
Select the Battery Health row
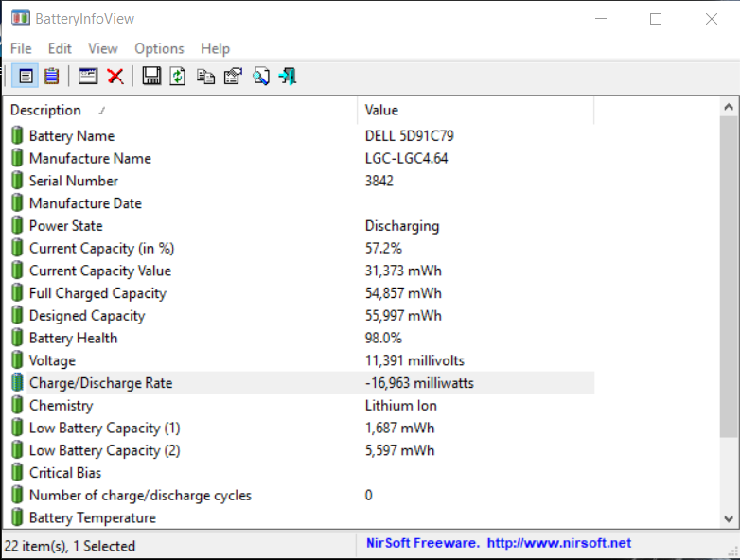click(x=299, y=338)
